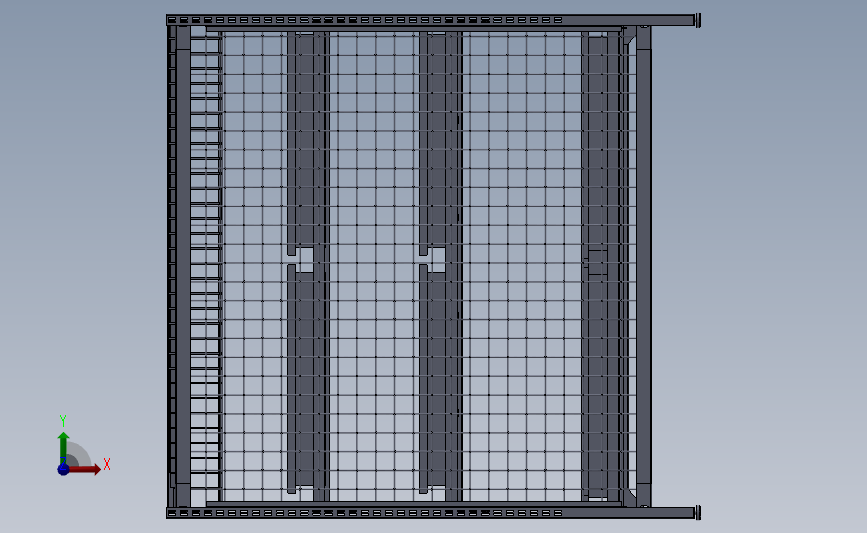Screen dimensions: 867x533
Task: Select the left-center vertical support beam
Action: [308, 266]
